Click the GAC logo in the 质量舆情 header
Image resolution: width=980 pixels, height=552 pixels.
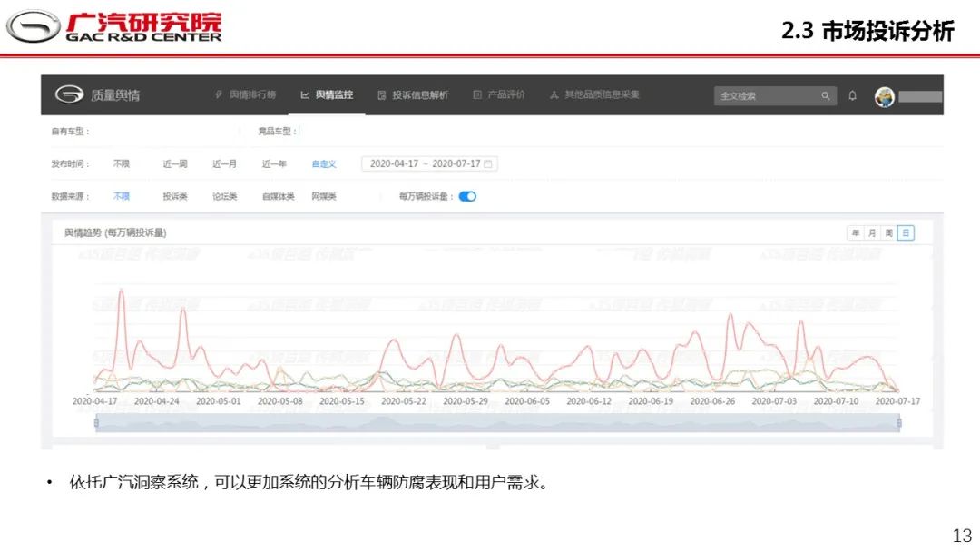69,94
